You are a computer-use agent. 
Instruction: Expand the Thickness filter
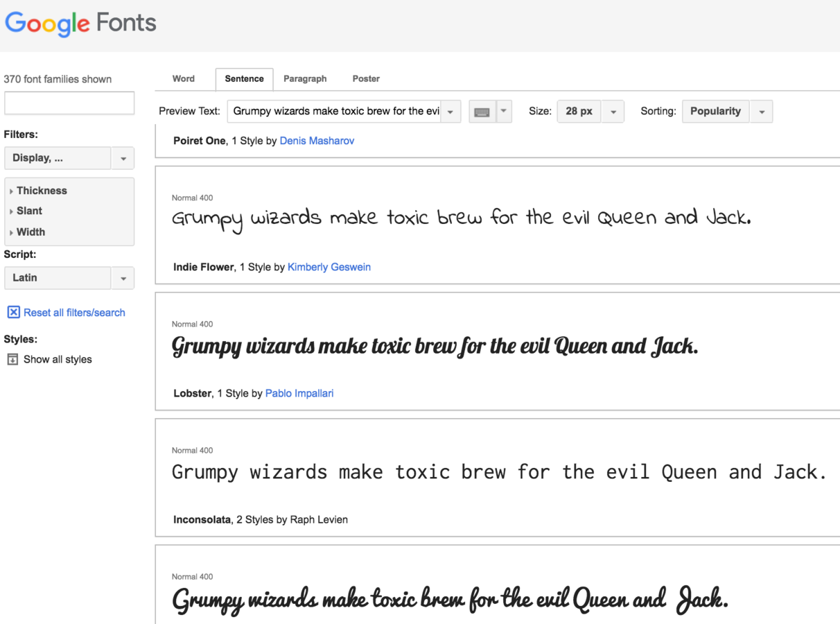pos(38,191)
